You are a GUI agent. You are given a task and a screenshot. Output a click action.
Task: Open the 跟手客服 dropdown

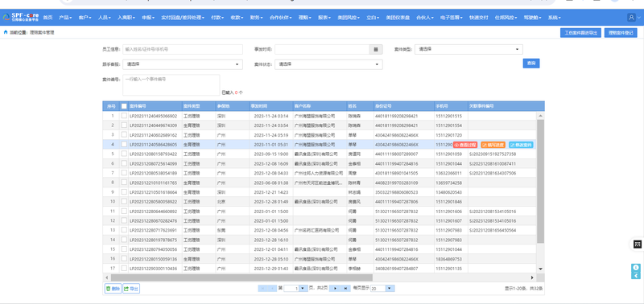tap(183, 64)
